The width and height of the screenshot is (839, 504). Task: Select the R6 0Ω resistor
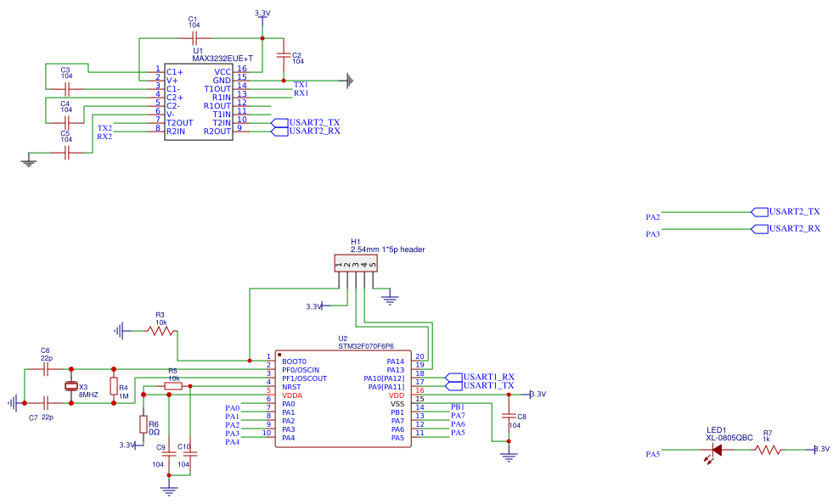(143, 425)
